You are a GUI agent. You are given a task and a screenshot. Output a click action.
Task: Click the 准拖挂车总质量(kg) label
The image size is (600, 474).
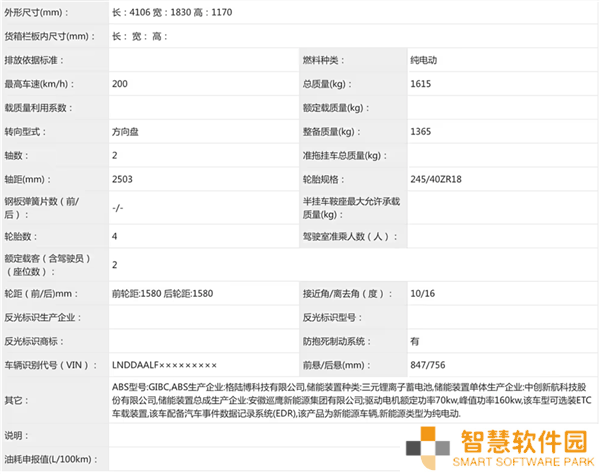coord(345,156)
